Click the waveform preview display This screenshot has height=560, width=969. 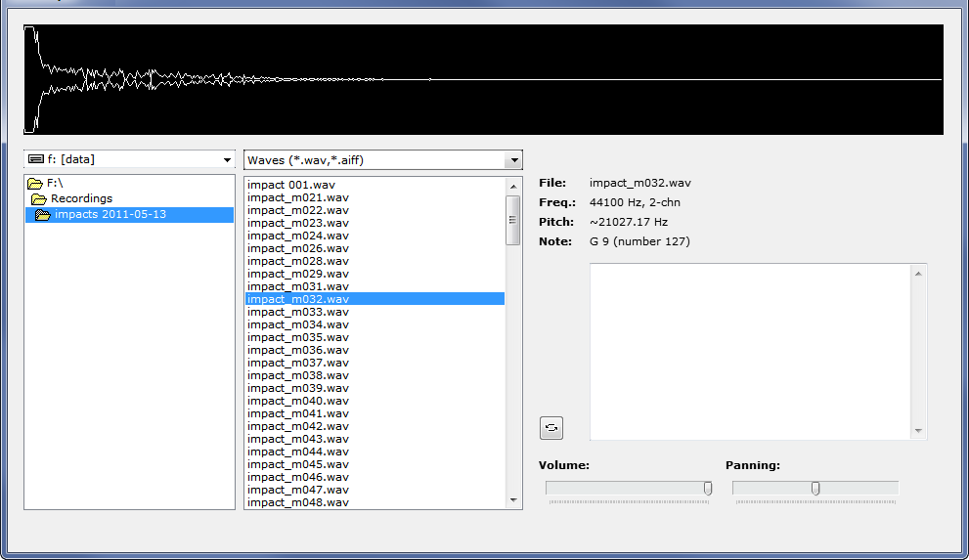coord(484,79)
